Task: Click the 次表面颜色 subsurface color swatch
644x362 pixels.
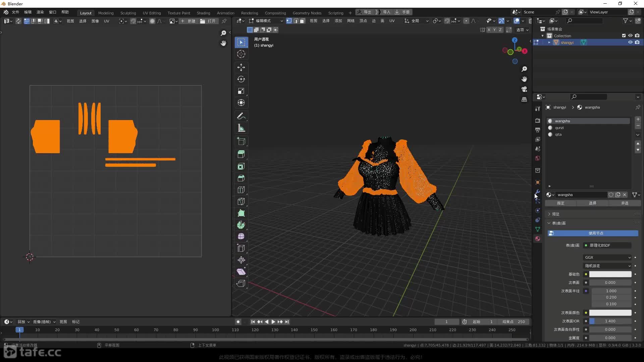Action: [x=610, y=313]
